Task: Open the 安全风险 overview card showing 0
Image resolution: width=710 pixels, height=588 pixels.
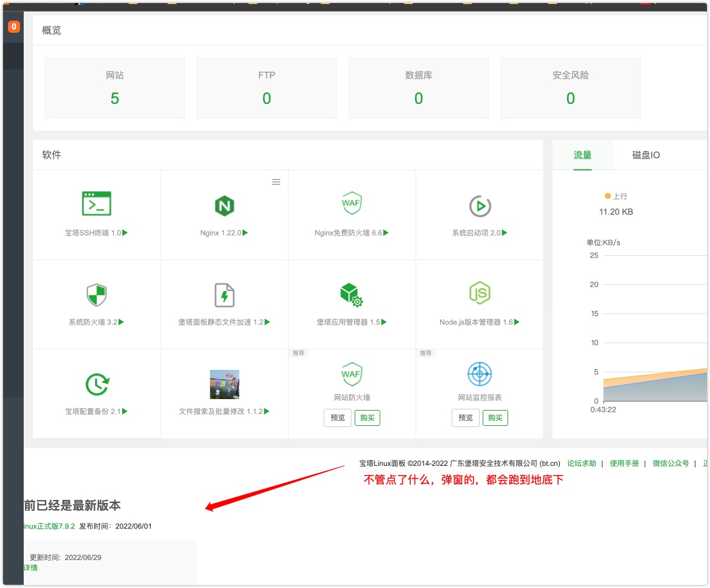Action: point(571,87)
